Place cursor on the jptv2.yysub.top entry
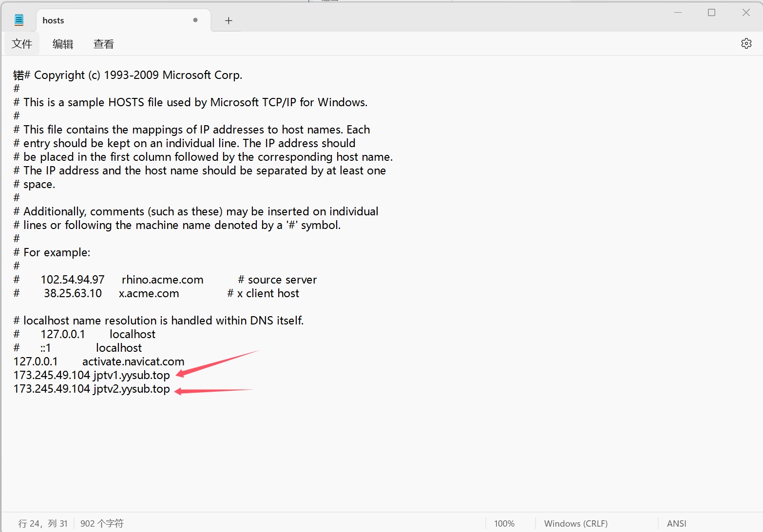 (132, 389)
